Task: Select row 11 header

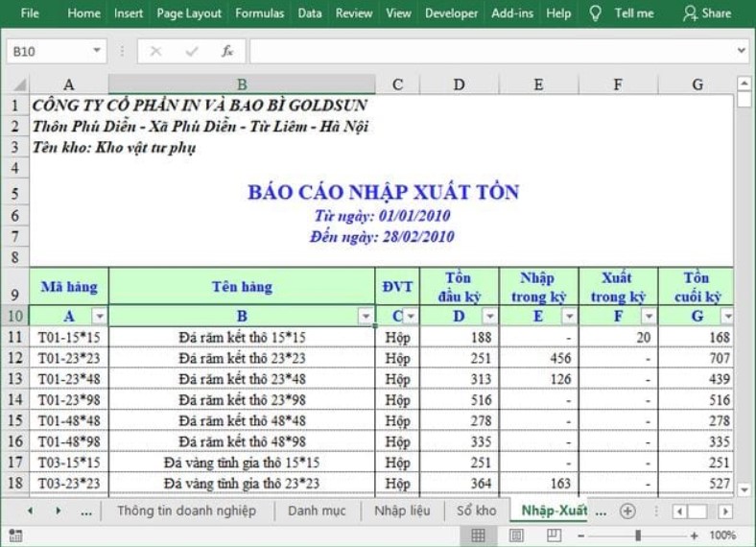Action: click(15, 337)
